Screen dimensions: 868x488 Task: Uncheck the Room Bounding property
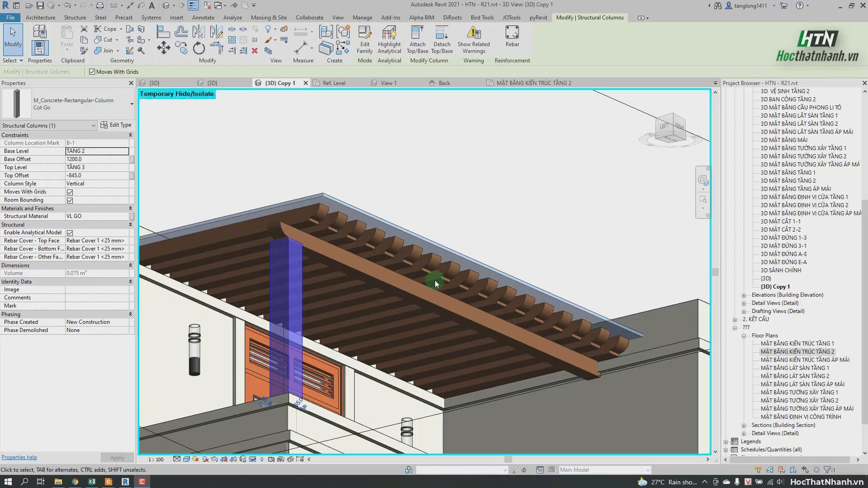point(70,200)
